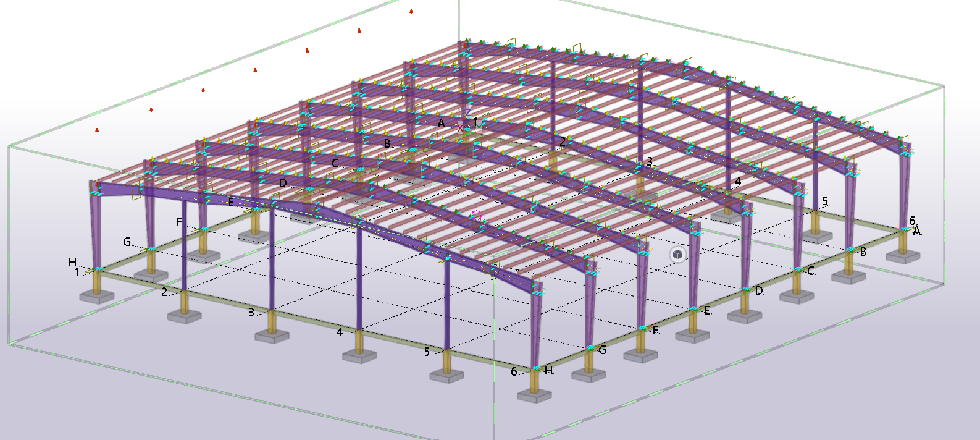980x440 pixels.
Task: Pick grid label E on gridline 1
Action: 231,202
